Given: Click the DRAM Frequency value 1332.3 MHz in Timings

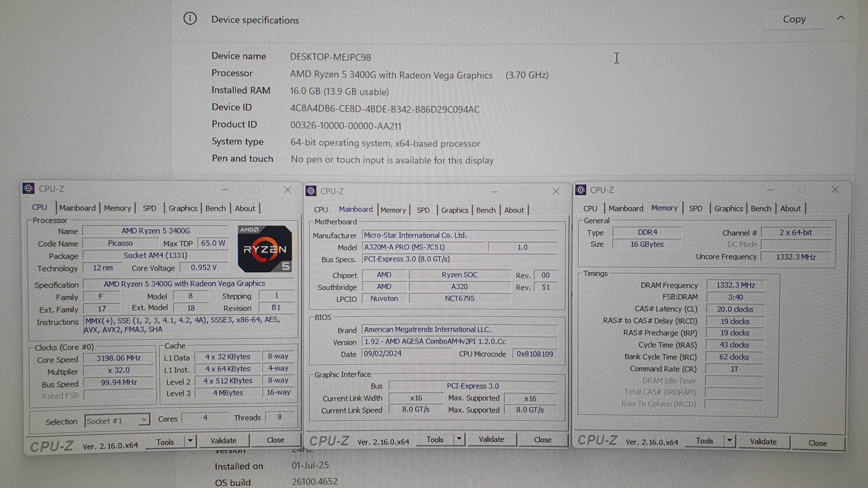Looking at the screenshot, I should 735,285.
